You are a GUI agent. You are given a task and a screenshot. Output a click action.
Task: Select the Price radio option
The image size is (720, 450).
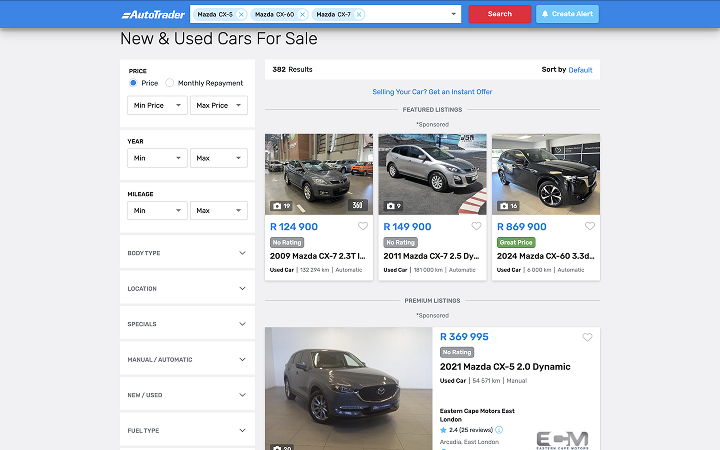(133, 83)
